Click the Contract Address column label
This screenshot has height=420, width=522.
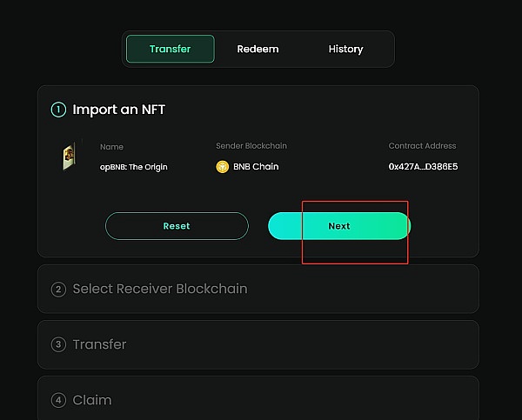point(422,146)
